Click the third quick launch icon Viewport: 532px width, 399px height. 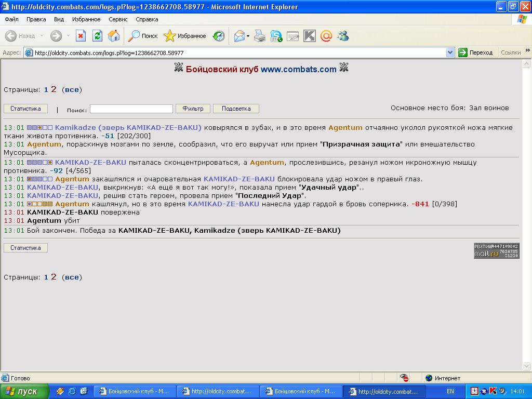click(84, 391)
